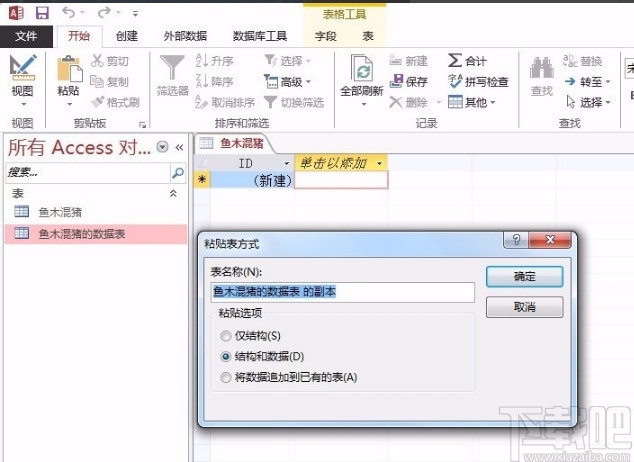
Task: Click the navigation pane search box
Action: (x=88, y=173)
